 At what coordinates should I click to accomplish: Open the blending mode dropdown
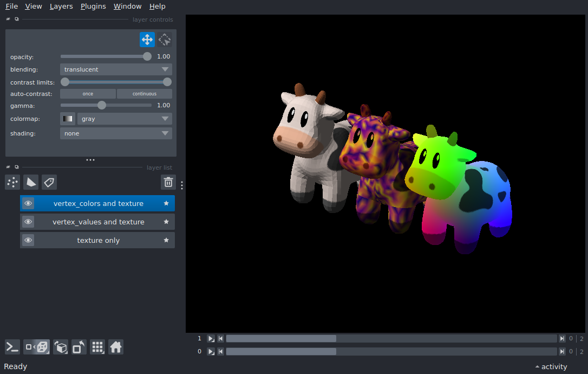point(116,69)
